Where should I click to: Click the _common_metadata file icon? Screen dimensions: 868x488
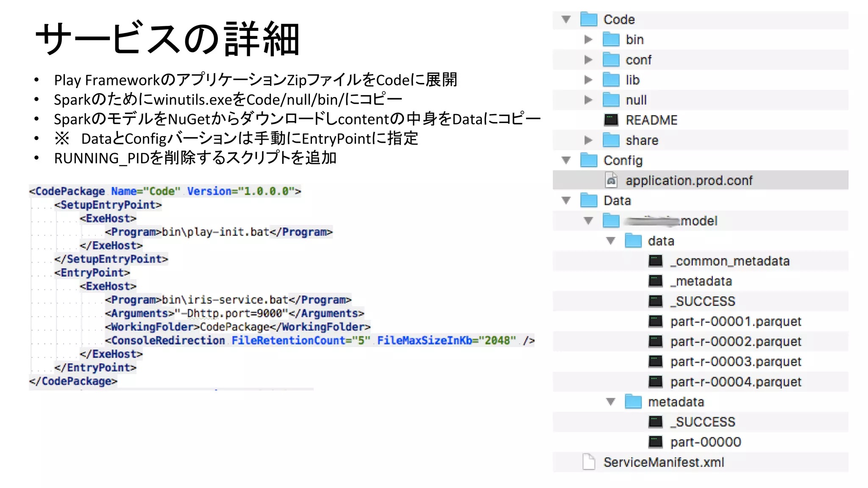656,261
